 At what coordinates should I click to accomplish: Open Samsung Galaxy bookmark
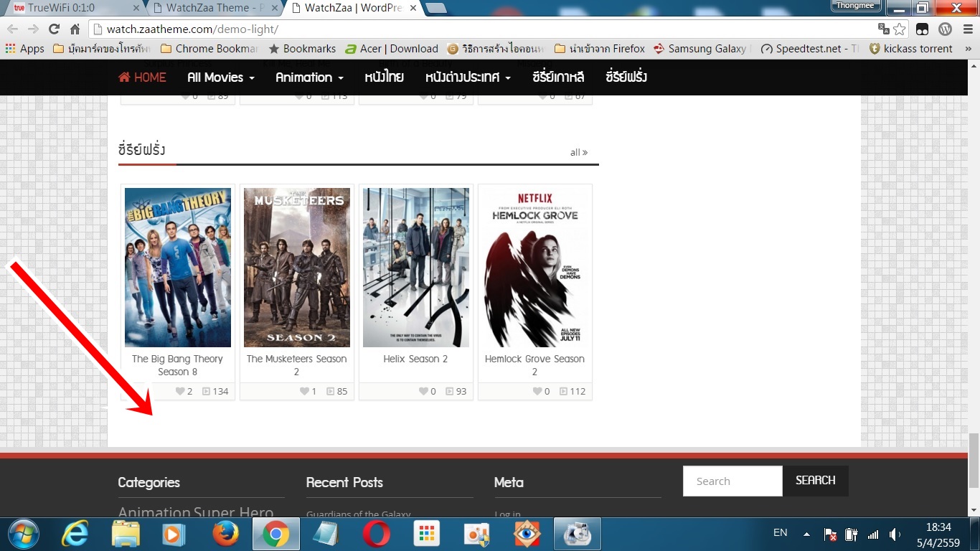point(700,49)
